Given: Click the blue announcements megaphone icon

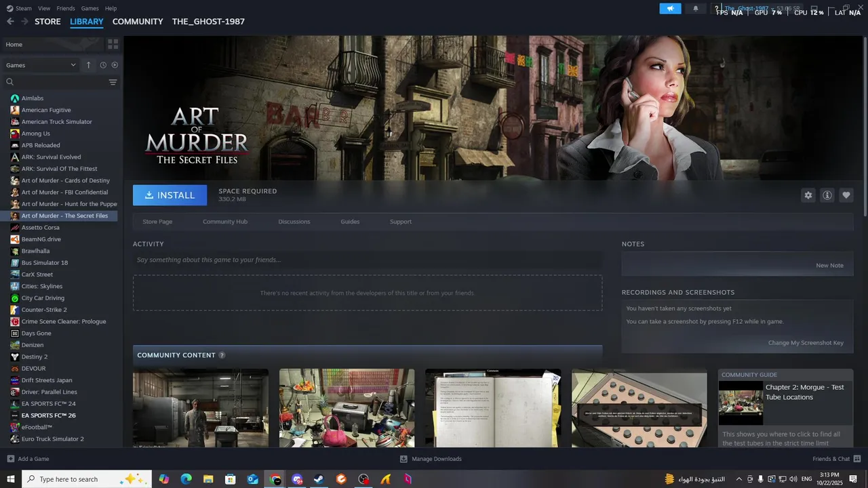Looking at the screenshot, I should (x=670, y=9).
